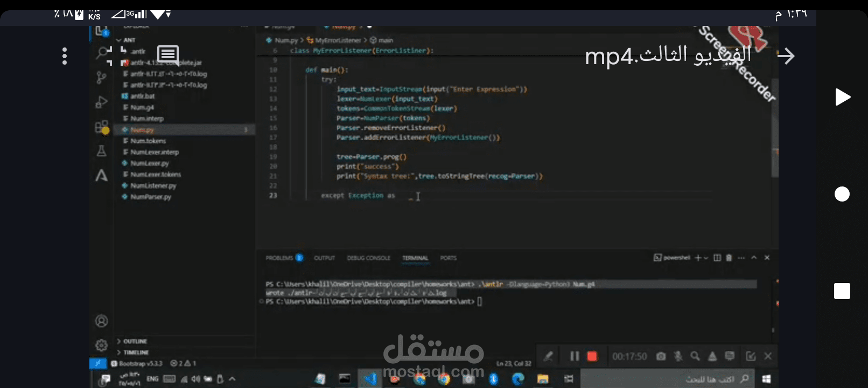Click the 'except Exception as' code line

358,196
